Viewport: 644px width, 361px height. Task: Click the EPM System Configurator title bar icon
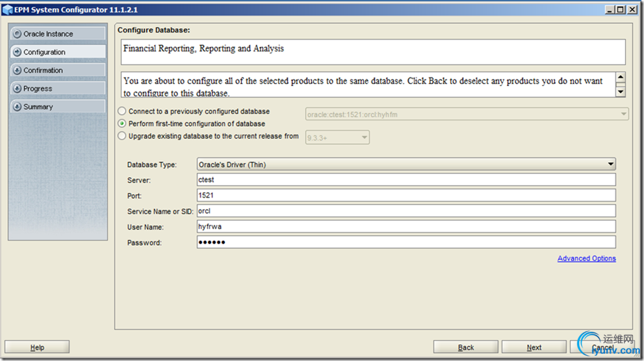pos(7,10)
